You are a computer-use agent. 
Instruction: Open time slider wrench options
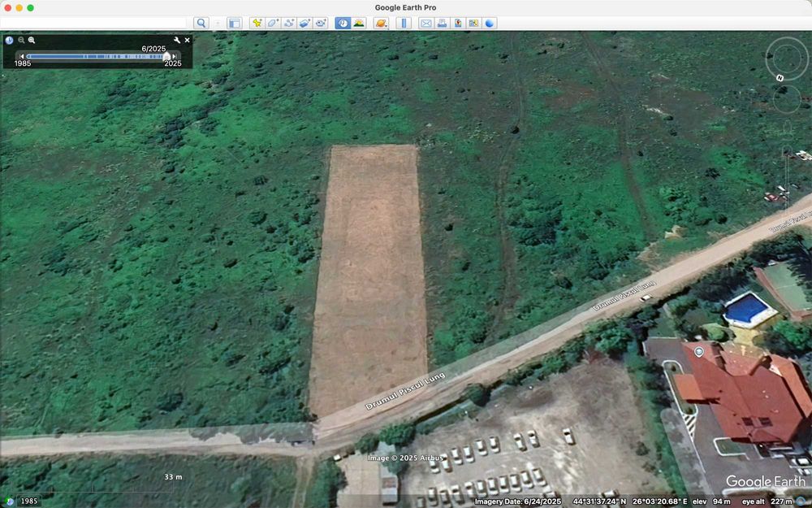pos(176,40)
